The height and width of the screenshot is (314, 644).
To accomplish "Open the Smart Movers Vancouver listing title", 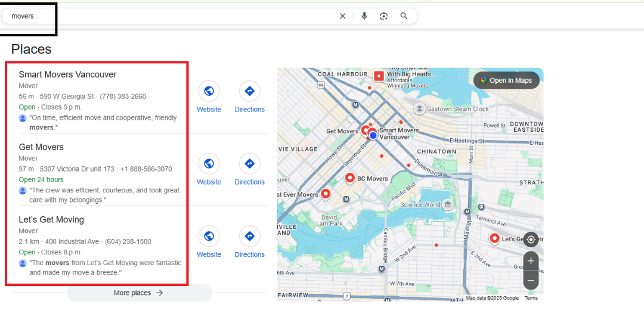I will click(x=68, y=74).
